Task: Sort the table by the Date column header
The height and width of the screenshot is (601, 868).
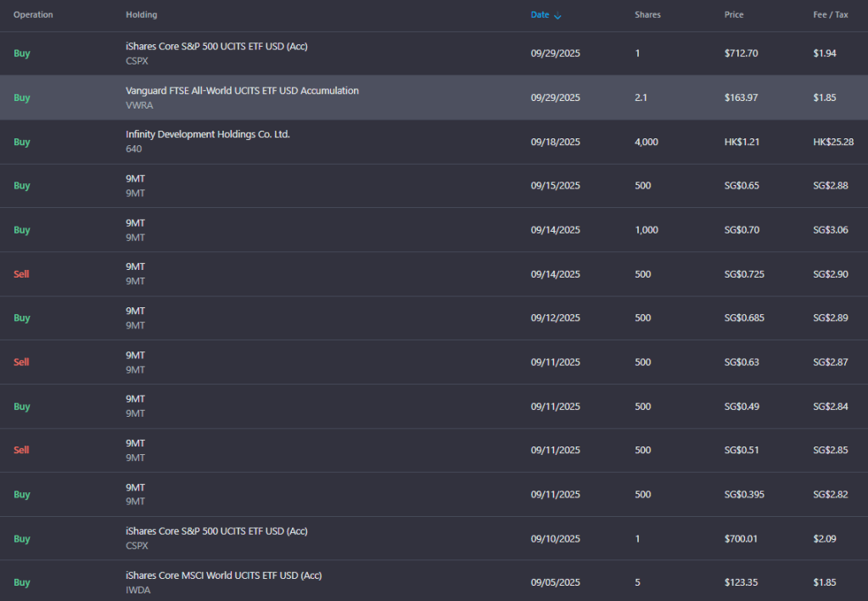Action: [x=540, y=15]
